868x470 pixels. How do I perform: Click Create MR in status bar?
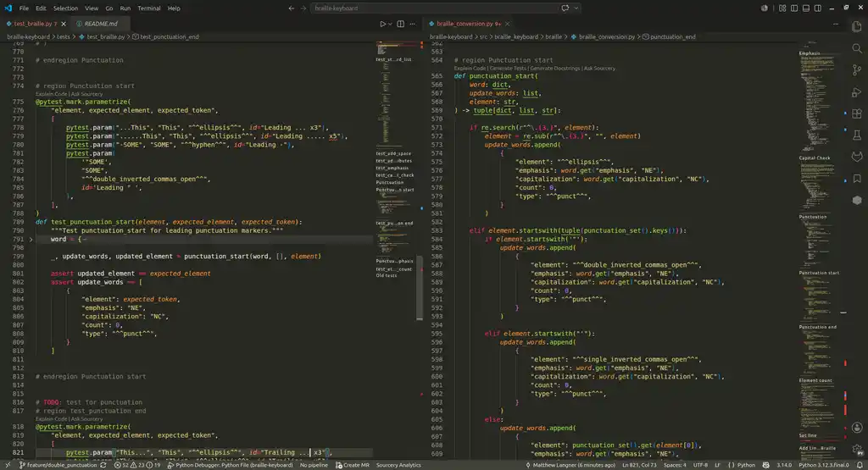pyautogui.click(x=352, y=465)
